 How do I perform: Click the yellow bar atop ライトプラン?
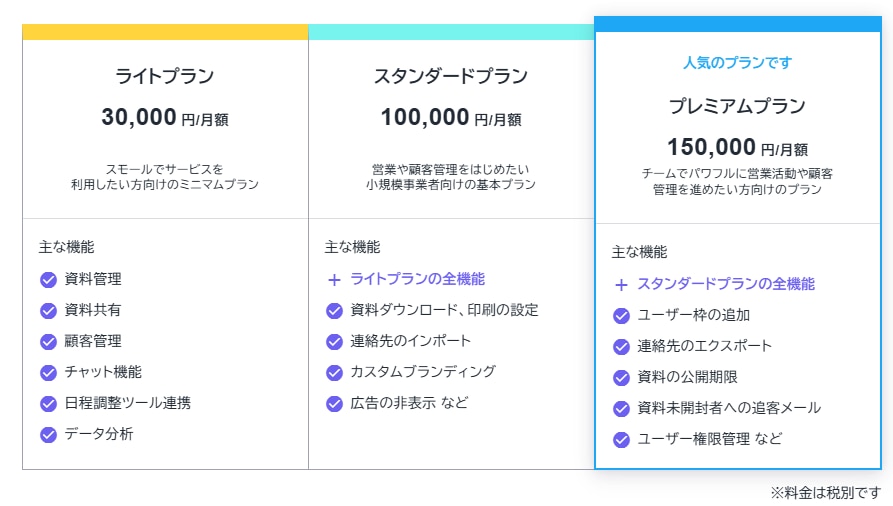point(165,32)
